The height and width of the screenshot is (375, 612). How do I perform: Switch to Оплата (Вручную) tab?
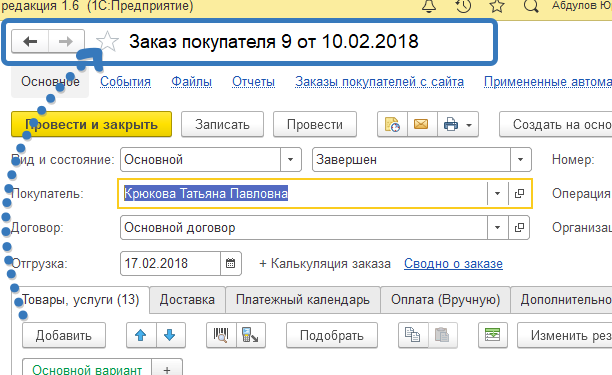tap(445, 300)
